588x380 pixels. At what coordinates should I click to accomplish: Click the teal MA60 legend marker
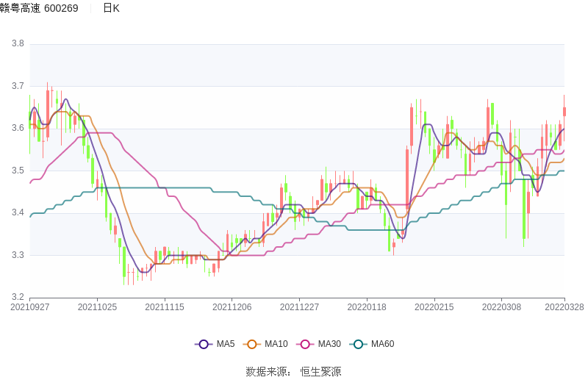[359, 344]
